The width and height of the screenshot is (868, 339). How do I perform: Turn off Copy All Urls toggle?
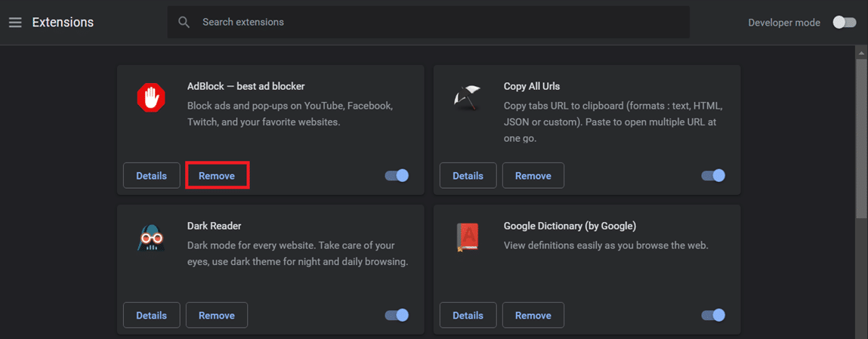click(x=713, y=176)
